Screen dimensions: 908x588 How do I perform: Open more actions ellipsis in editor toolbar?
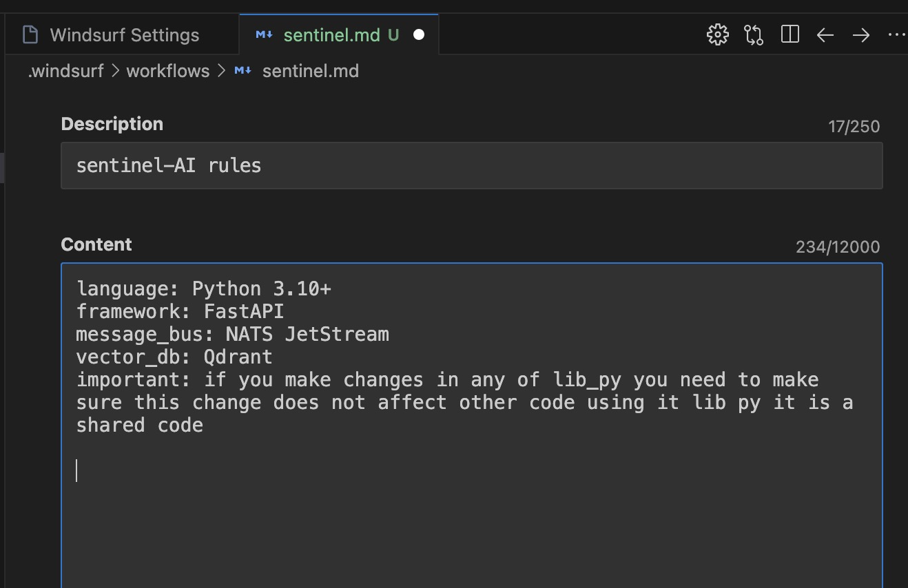coord(897,35)
